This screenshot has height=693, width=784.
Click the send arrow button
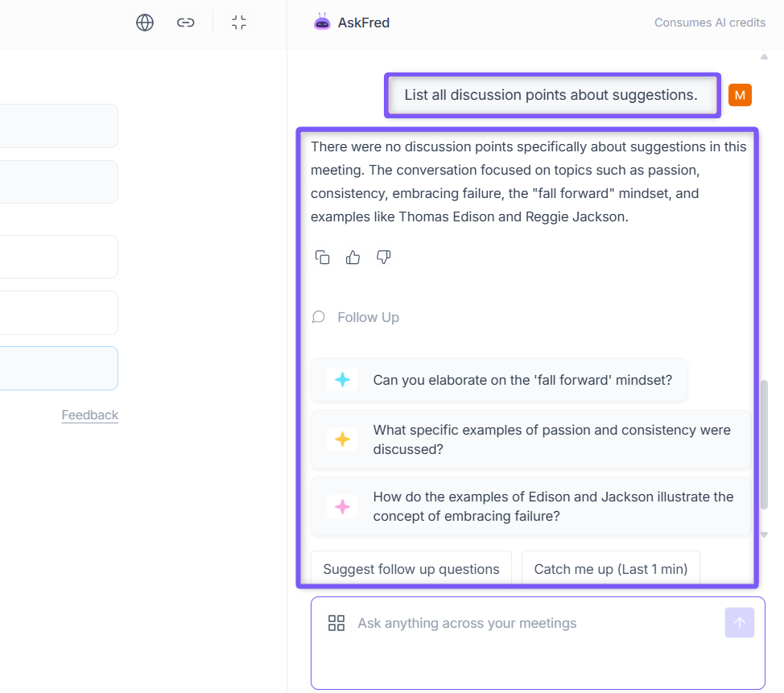click(740, 622)
